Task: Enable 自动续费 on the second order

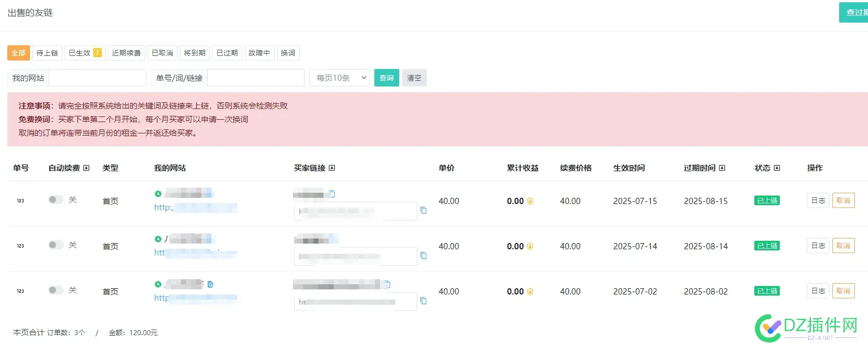Action: click(x=55, y=245)
